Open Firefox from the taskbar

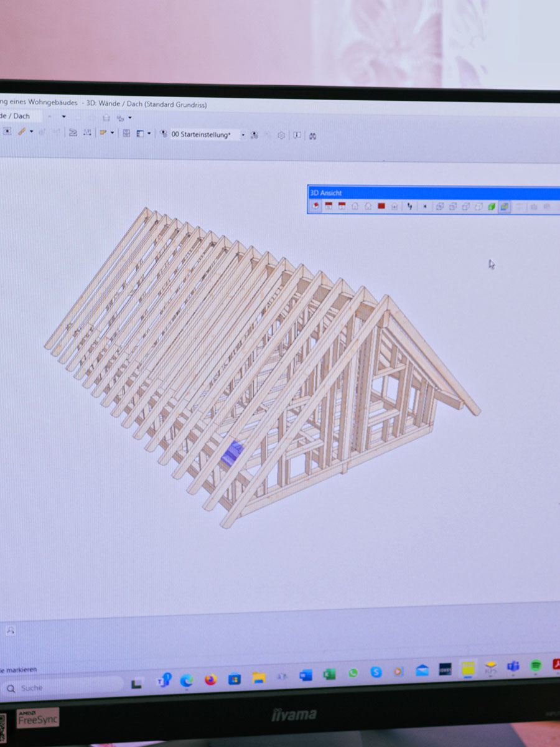[210, 679]
